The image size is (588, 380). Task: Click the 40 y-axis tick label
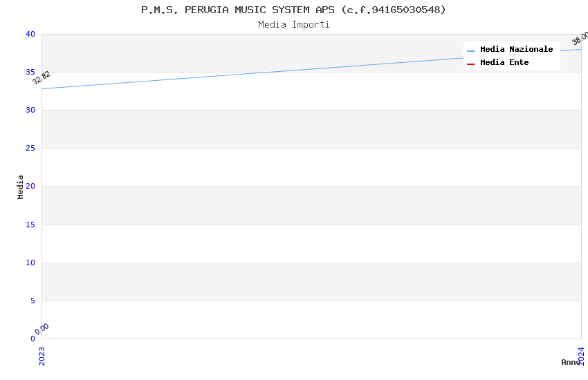point(30,35)
